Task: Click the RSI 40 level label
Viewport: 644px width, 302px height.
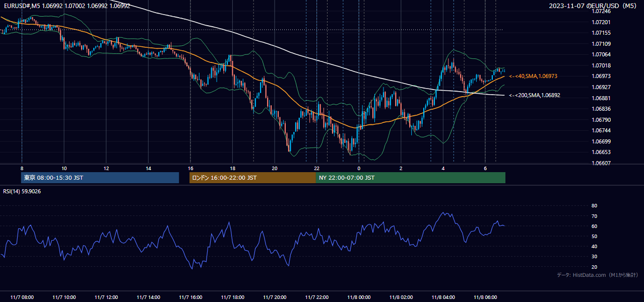Action: point(594,246)
